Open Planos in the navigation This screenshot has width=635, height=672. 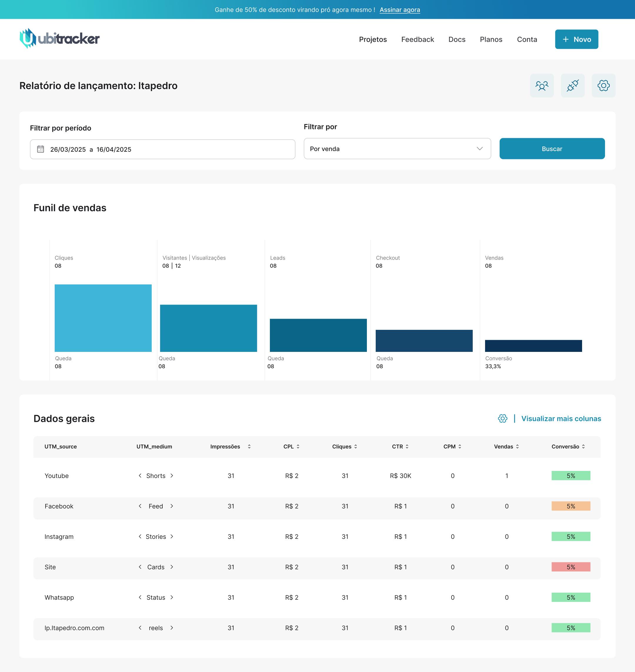(491, 39)
